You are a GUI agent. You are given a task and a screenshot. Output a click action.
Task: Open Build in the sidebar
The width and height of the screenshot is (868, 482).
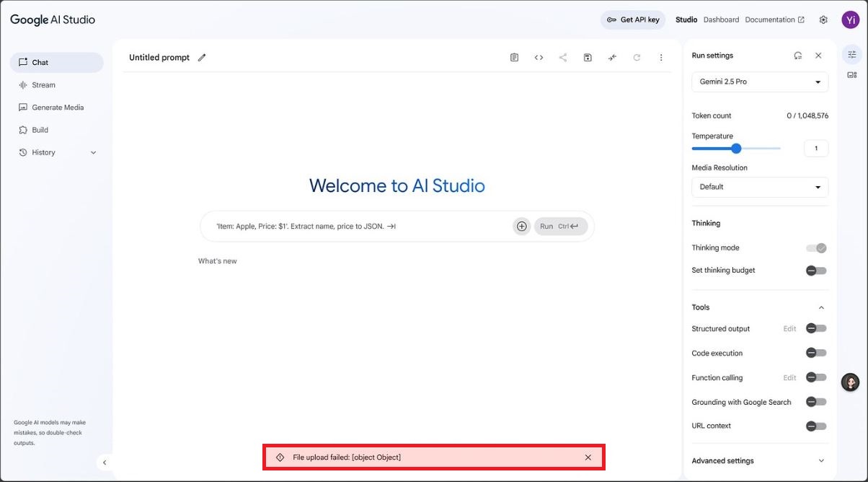coord(57,130)
